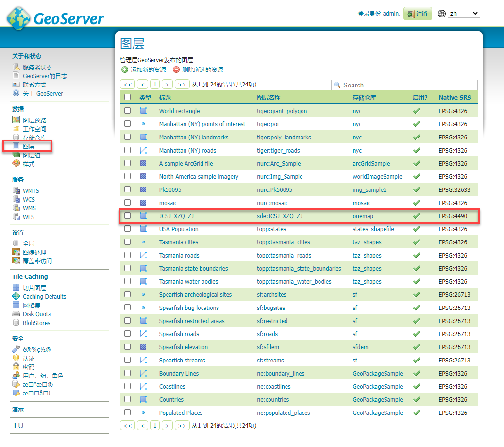The width and height of the screenshot is (504, 447).
Task: Click raster icon in mosaic row
Action: [143, 203]
